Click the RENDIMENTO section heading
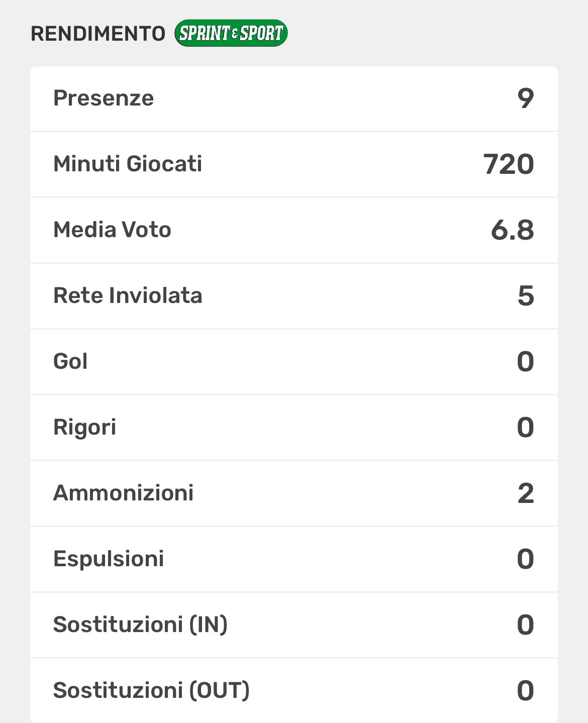588x723 pixels. click(x=98, y=34)
